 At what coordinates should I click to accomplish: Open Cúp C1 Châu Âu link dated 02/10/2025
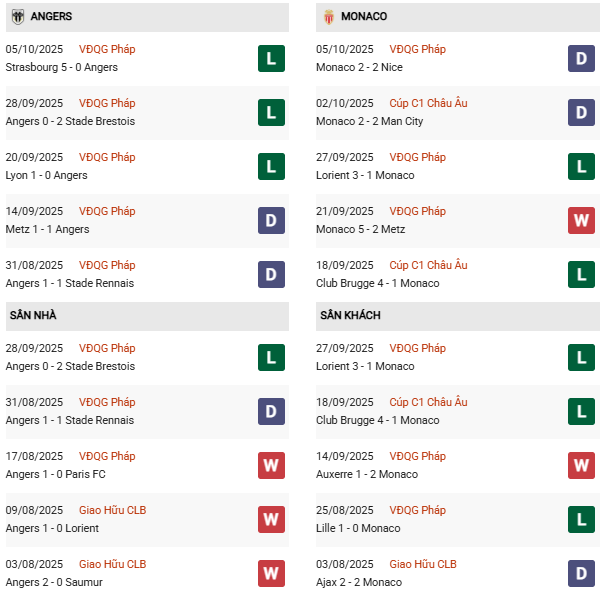pyautogui.click(x=429, y=103)
